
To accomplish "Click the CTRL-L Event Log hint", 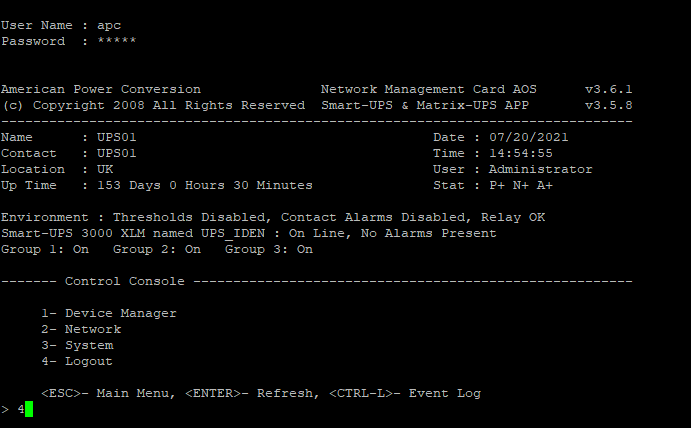I will pos(404,393).
